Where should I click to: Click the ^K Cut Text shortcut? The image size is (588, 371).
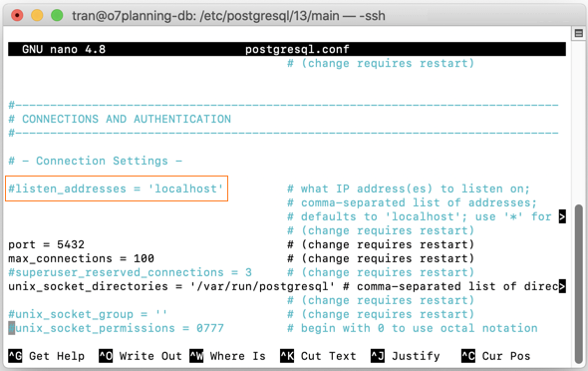(x=318, y=356)
